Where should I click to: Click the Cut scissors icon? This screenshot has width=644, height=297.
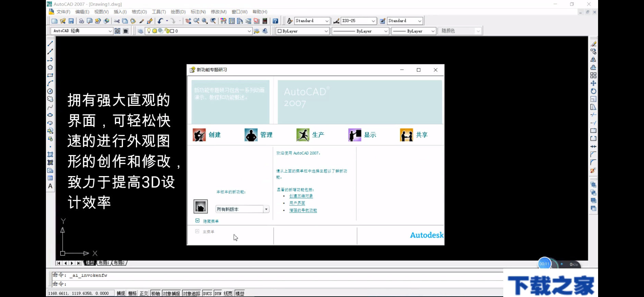pos(117,21)
